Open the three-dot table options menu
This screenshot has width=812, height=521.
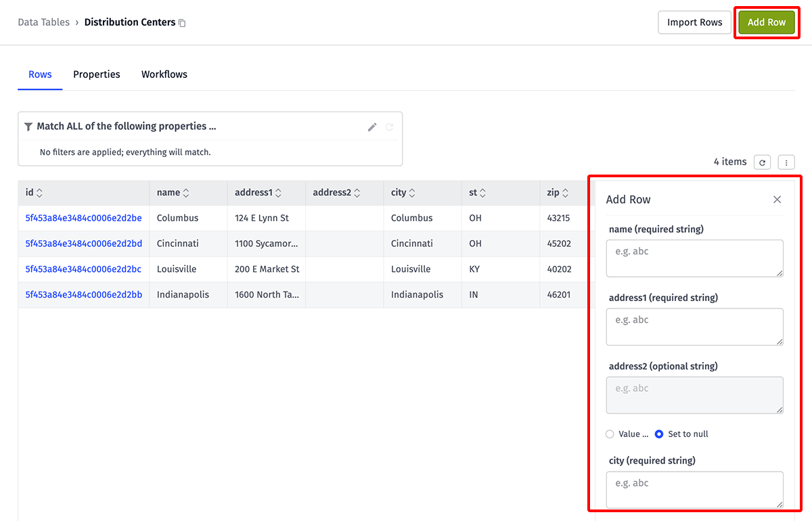786,162
